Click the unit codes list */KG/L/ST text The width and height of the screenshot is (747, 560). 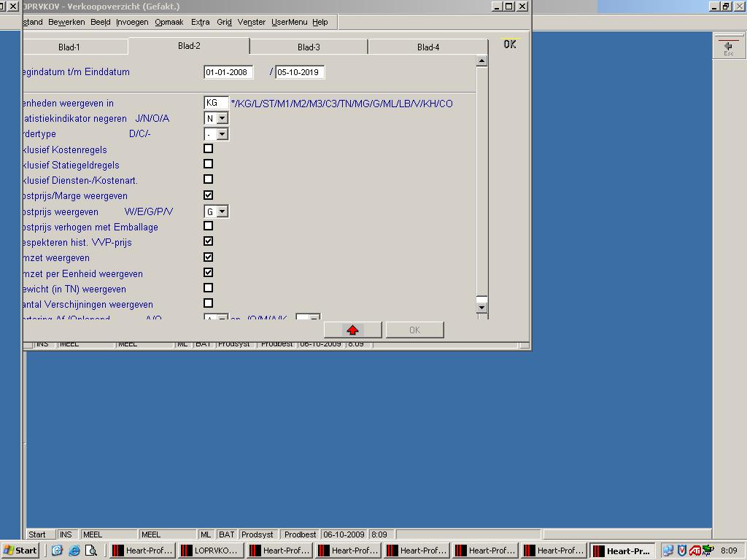341,104
